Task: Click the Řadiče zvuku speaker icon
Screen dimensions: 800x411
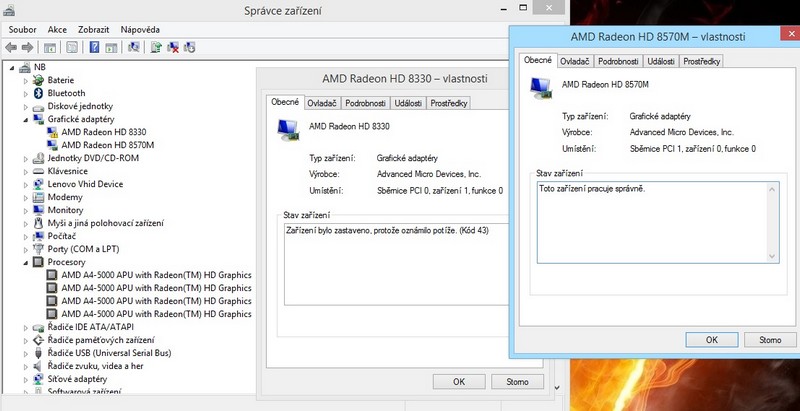Action: point(37,366)
